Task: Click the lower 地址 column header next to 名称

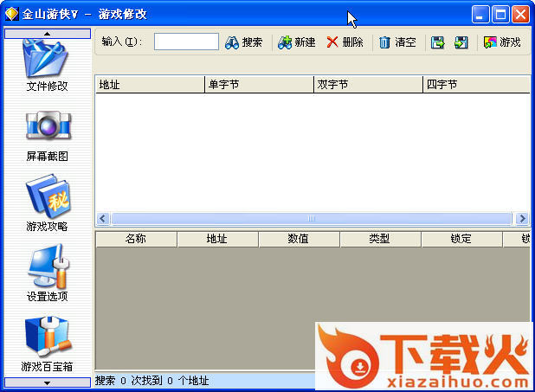Action: tap(217, 239)
